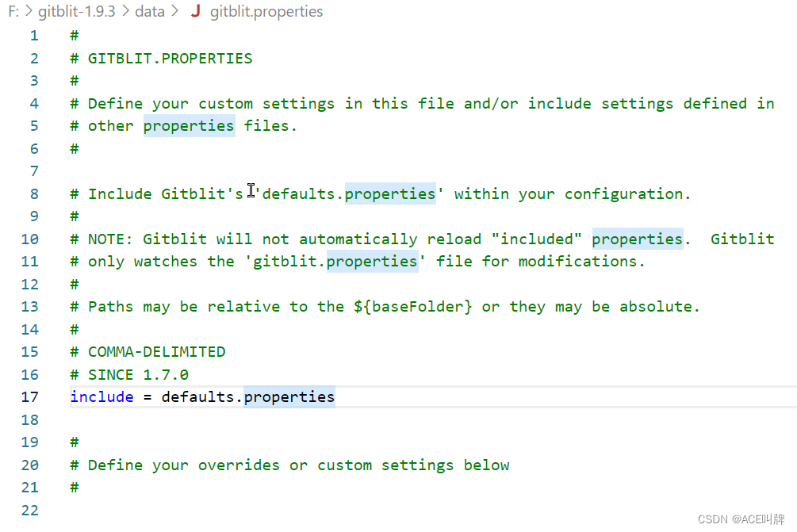The image size is (797, 532).
Task: Click the defaults value on line 17
Action: 197,397
